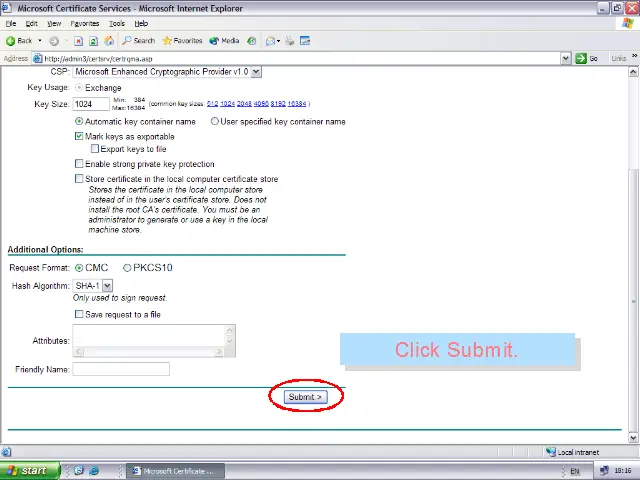Open the Hash Algorithm dropdown
The width and height of the screenshot is (640, 480).
point(107,286)
